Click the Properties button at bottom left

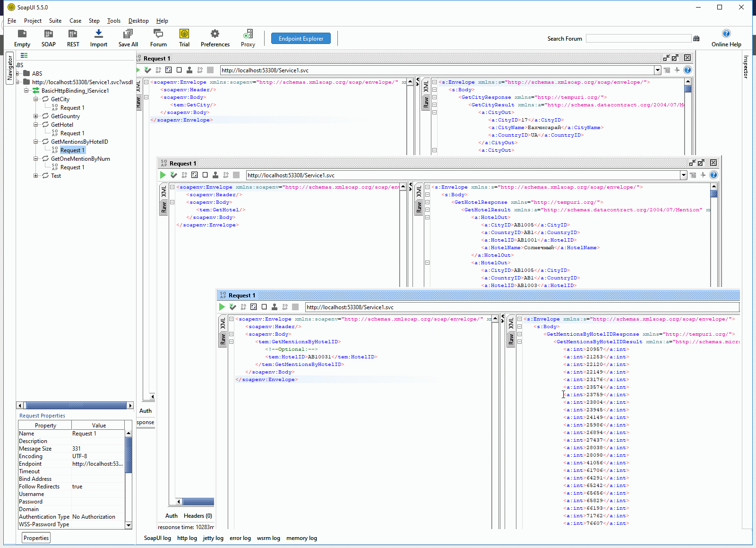click(36, 538)
